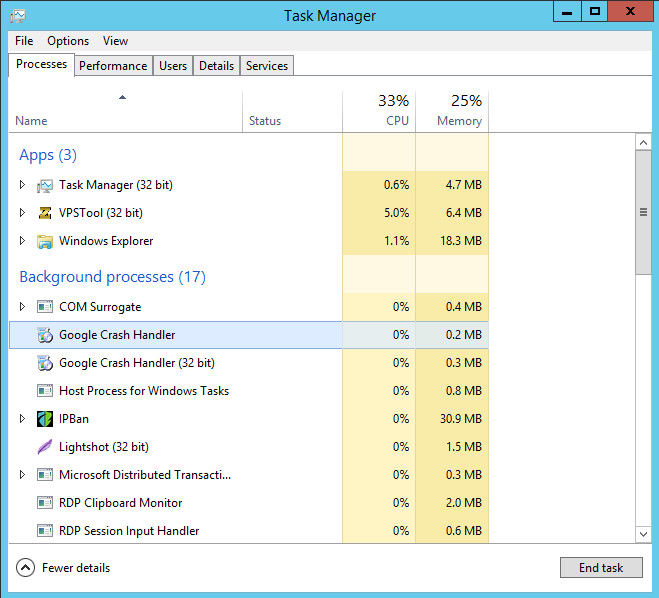Click the IPBan process icon

tap(44, 419)
